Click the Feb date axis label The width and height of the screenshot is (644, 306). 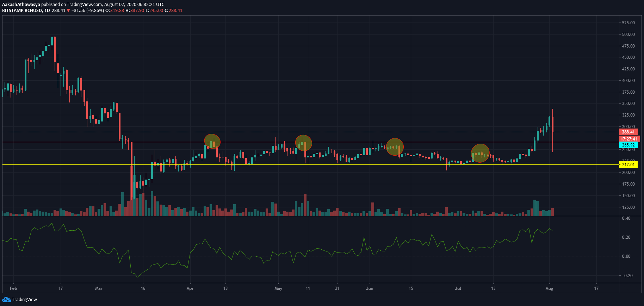(x=13, y=288)
